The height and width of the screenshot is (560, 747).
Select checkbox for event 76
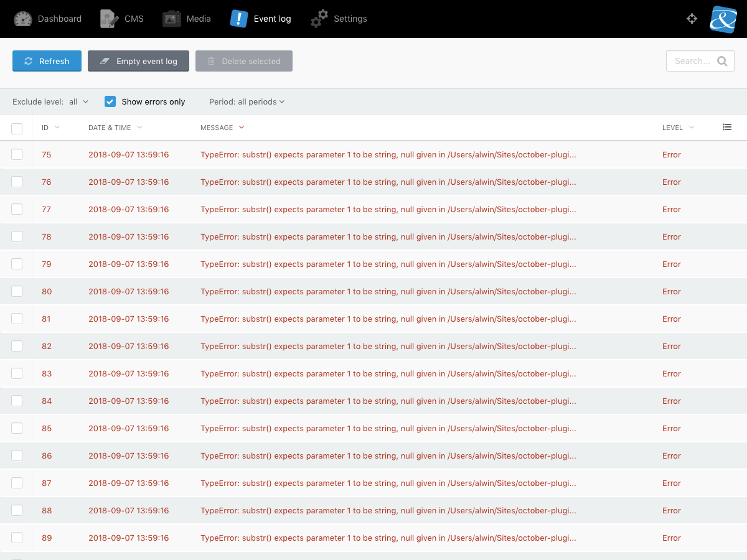tap(17, 182)
